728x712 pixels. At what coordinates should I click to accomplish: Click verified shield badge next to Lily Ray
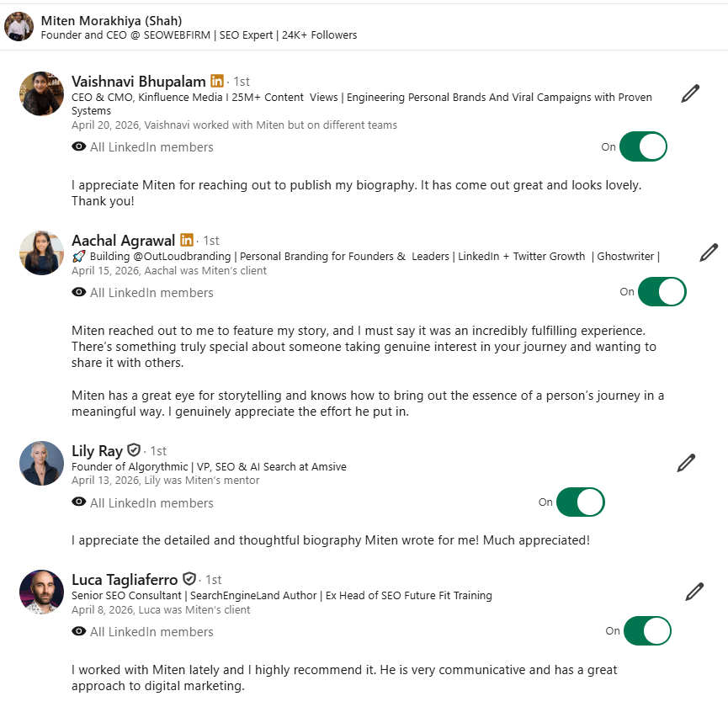134,451
